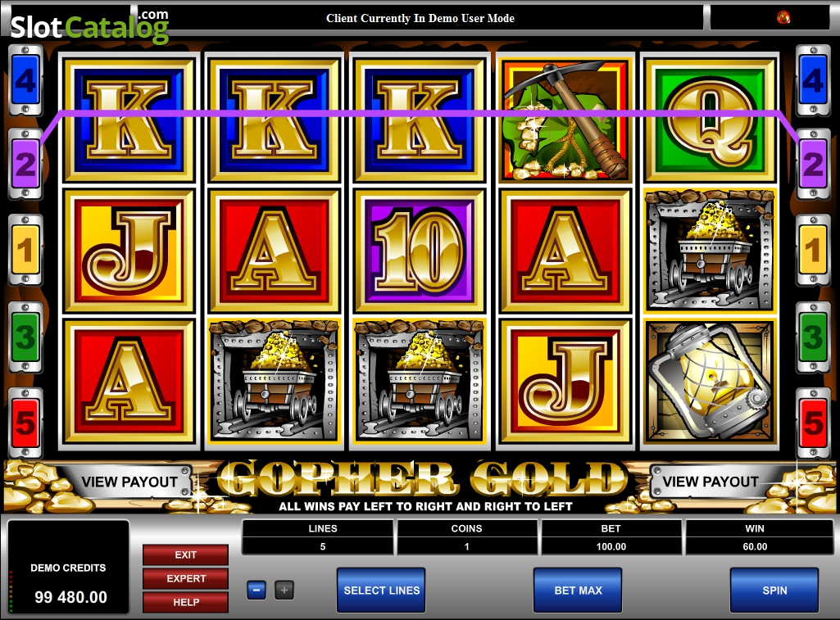
Task: Switch to Expert mode
Action: coord(186,579)
